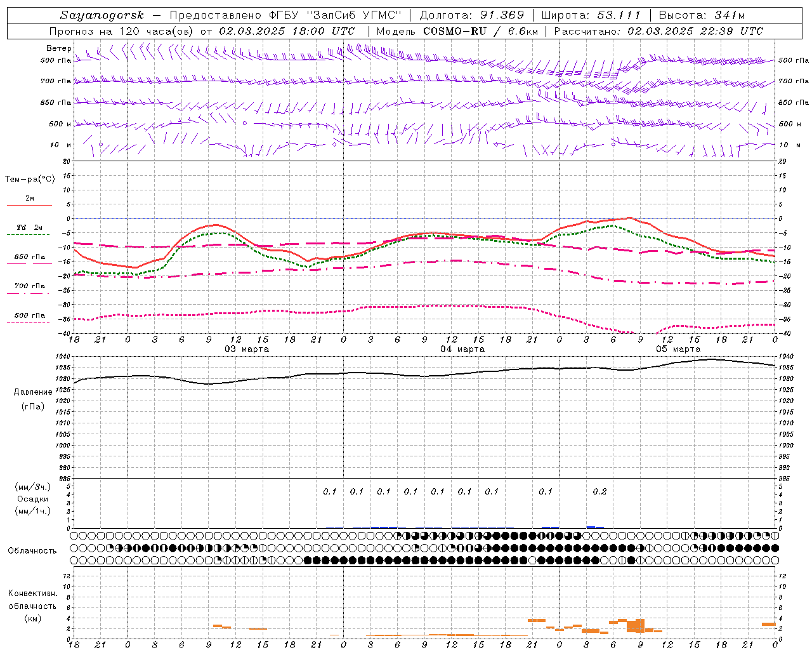Viewport: 812px width, 650px height.
Task: Click the Sayanogorsk station title
Action: point(101,15)
